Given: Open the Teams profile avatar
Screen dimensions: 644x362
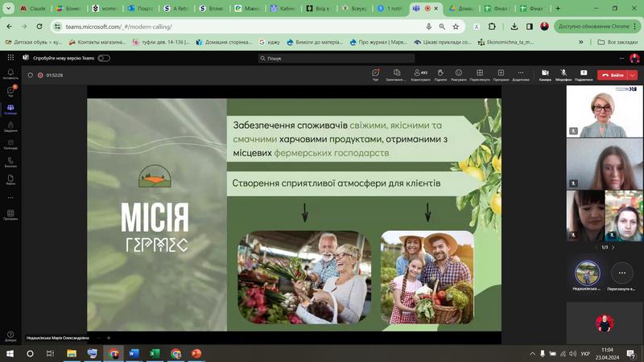Looking at the screenshot, I should click(x=634, y=58).
